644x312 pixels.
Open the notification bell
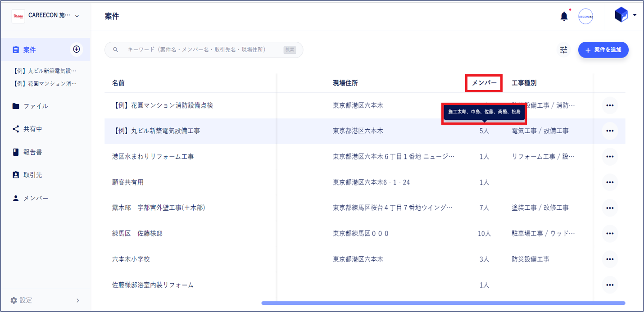tap(564, 17)
